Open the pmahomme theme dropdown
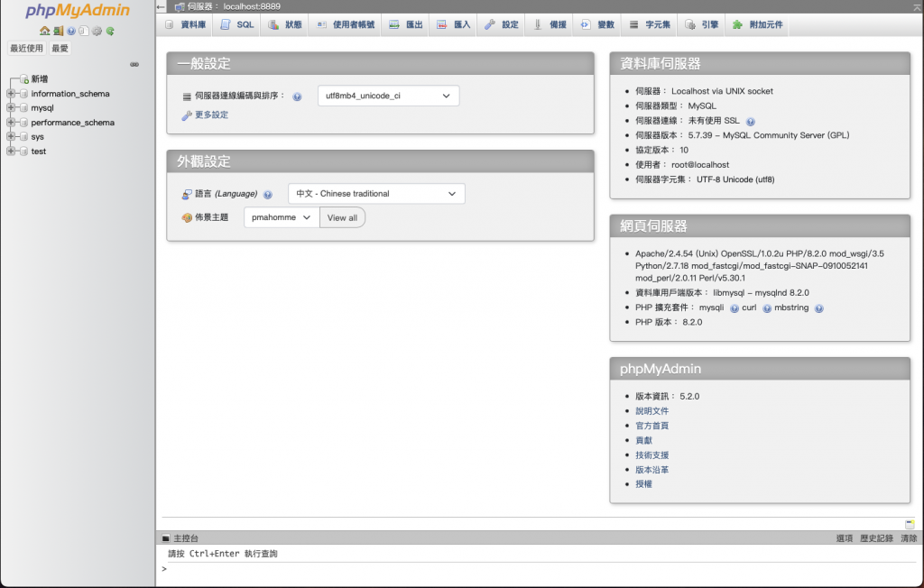Viewport: 924px width, 588px height. (x=282, y=217)
